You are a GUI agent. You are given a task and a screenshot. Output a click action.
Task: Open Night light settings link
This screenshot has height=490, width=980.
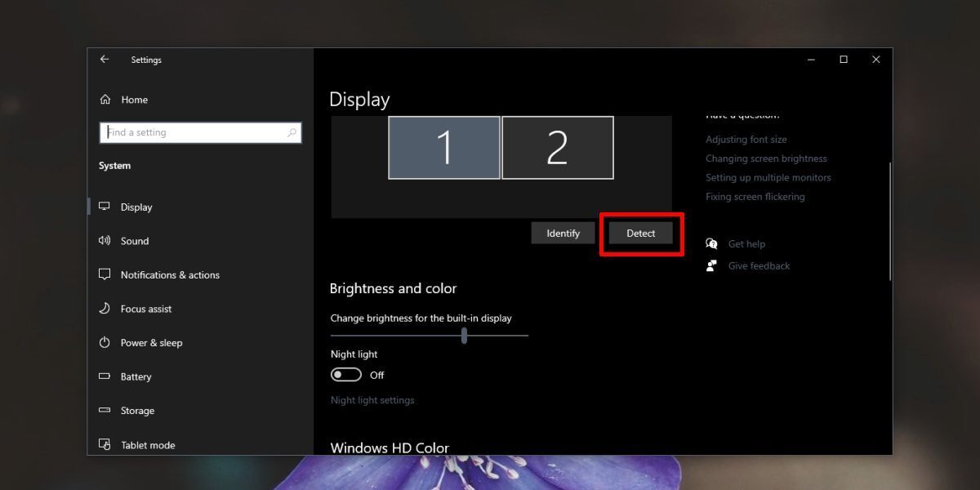pyautogui.click(x=372, y=399)
